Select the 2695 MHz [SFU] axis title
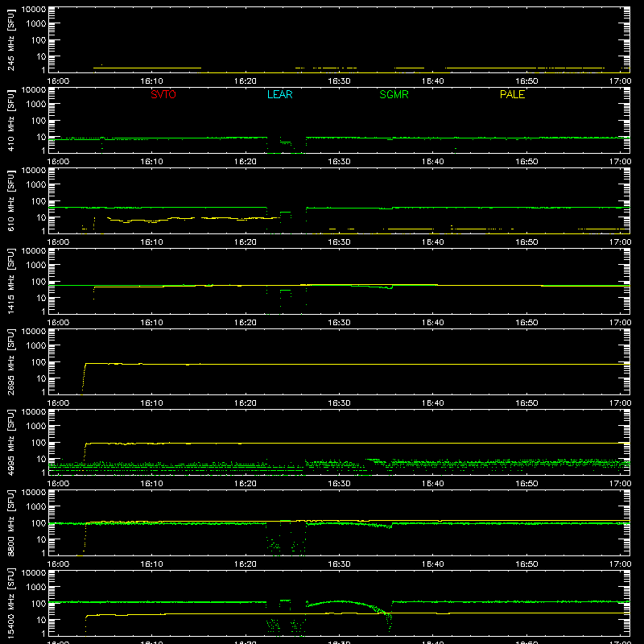The image size is (644, 644). (x=10, y=361)
